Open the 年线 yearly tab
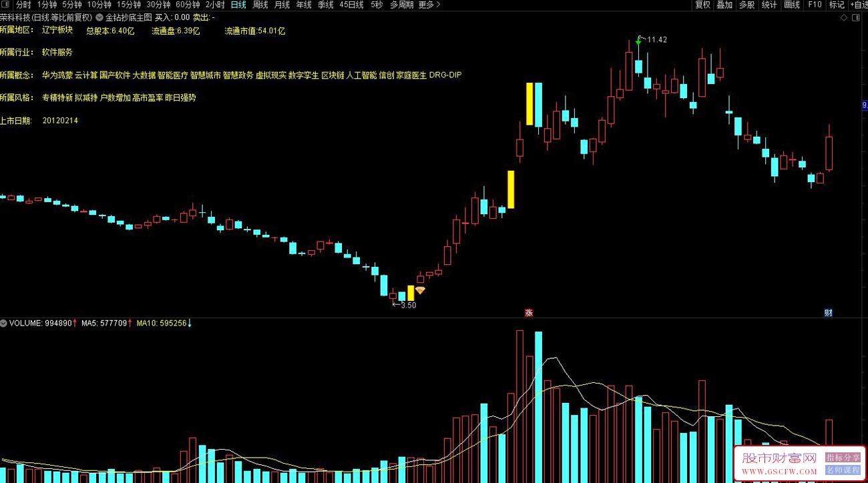Screen dimensions: 868x483 pos(304,5)
